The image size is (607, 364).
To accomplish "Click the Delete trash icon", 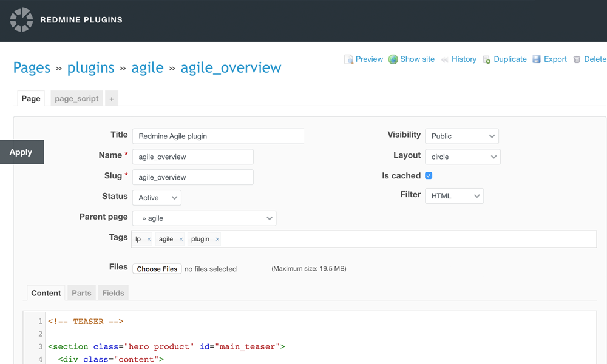I will pyautogui.click(x=577, y=59).
